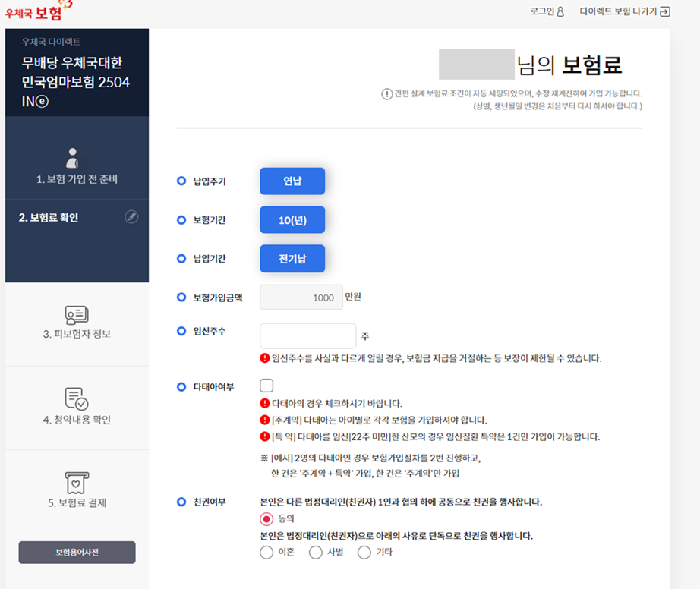Open the 납입주기 연납 selector
Viewport: 700px width, 589px height.
click(292, 181)
